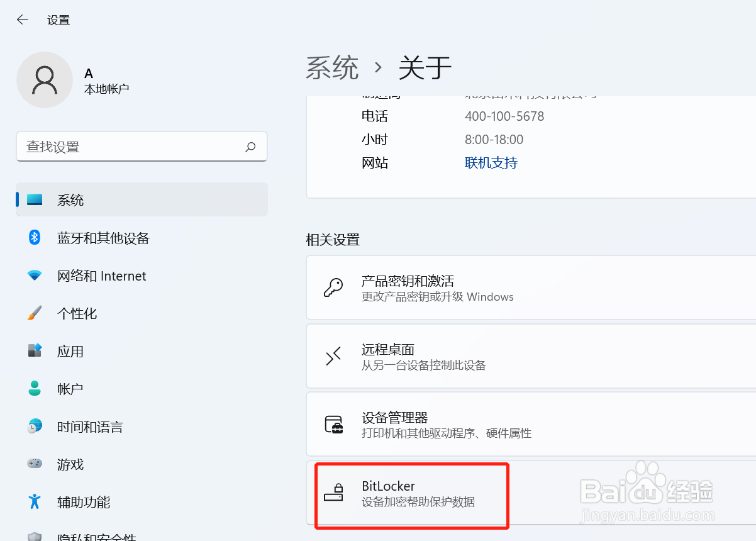Click 系统 in the breadcrumb
This screenshot has height=541, width=756.
[332, 67]
